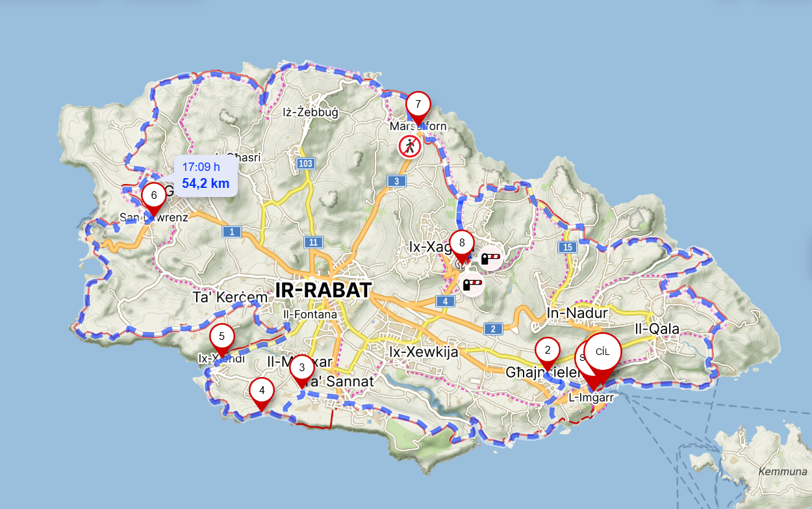812x509 pixels.
Task: Select waypoint marker number 4
Action: click(x=262, y=395)
